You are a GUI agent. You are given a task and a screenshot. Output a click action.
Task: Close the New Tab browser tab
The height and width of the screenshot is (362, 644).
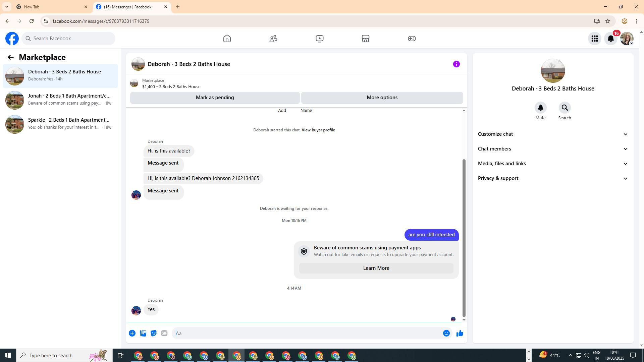click(86, 7)
